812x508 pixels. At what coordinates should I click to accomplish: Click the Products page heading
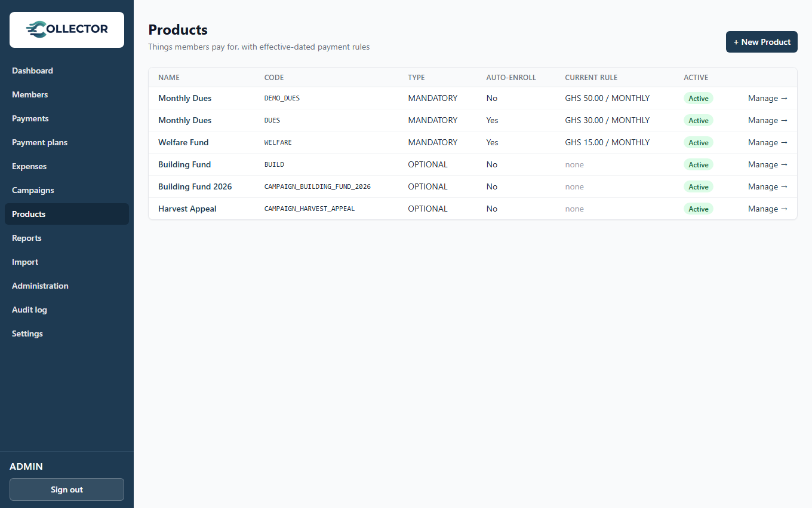[x=178, y=30]
